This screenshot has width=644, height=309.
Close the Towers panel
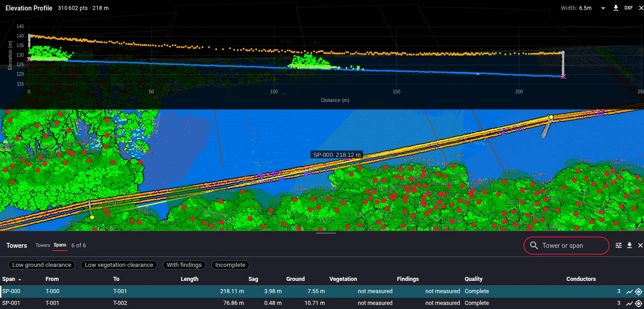pos(640,245)
